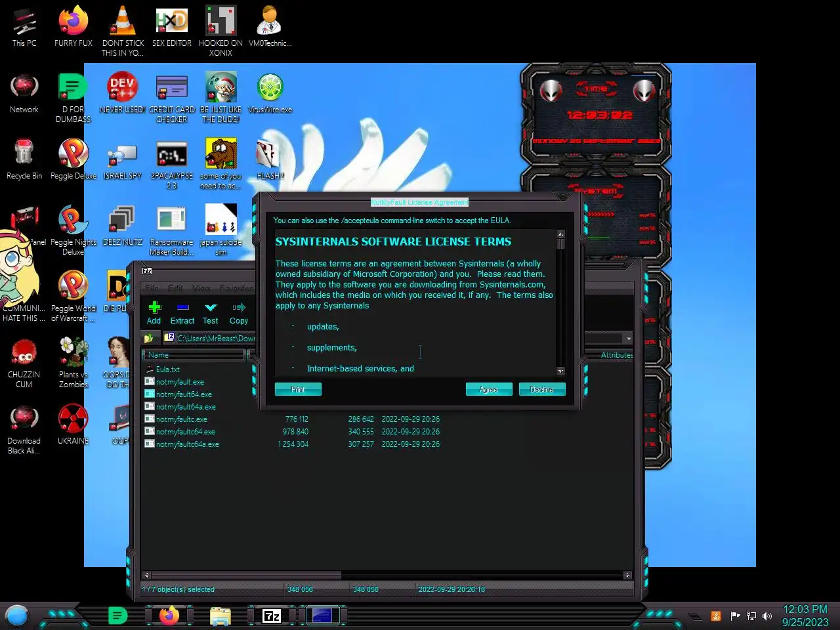Screen dimensions: 840x630
Task: Select the Peggle World of Warcraft shortcut
Action: point(73,296)
